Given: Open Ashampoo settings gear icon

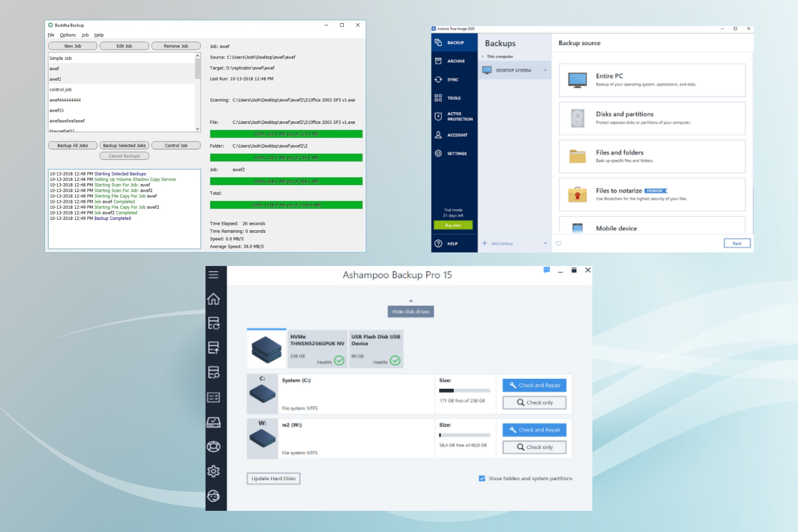Looking at the screenshot, I should click(x=214, y=471).
